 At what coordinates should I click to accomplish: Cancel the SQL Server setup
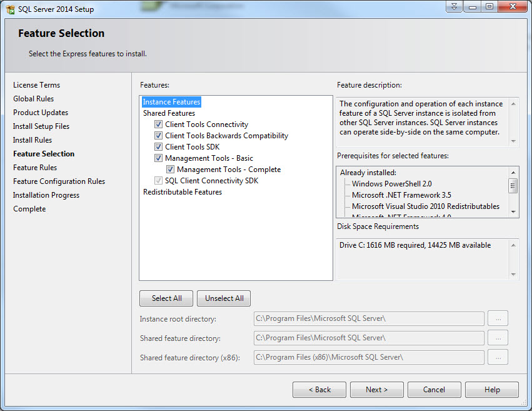coord(434,390)
